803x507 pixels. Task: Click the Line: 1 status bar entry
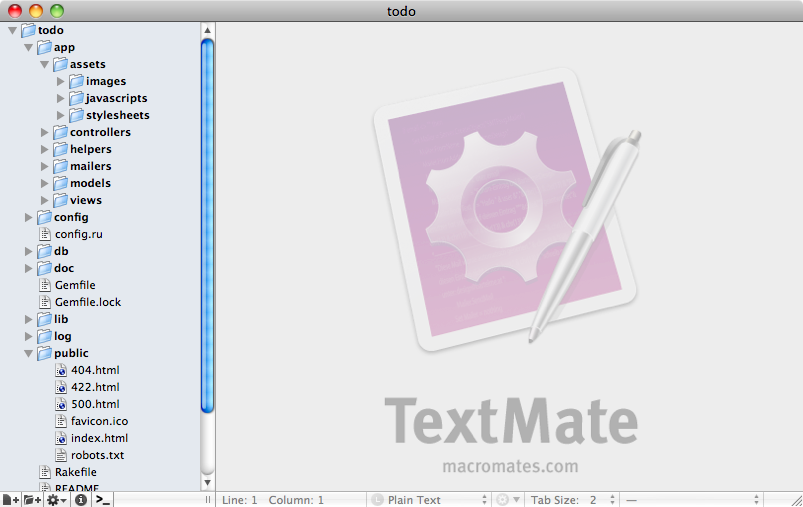(x=240, y=500)
